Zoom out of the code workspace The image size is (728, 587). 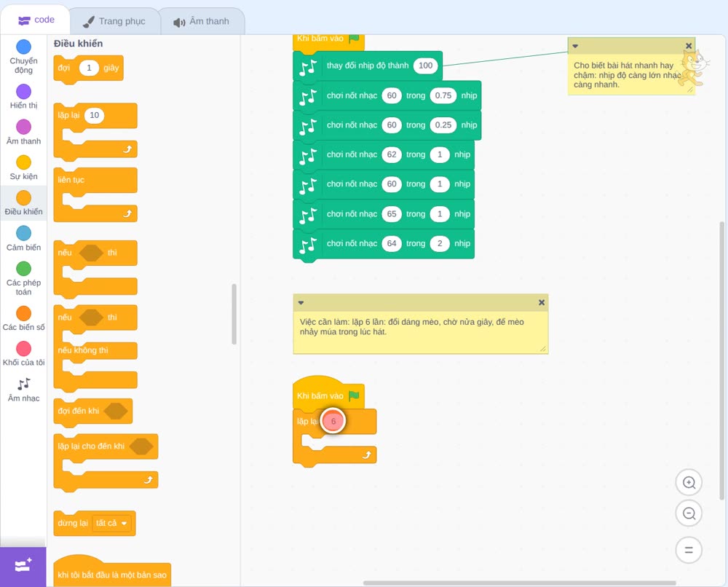click(689, 513)
